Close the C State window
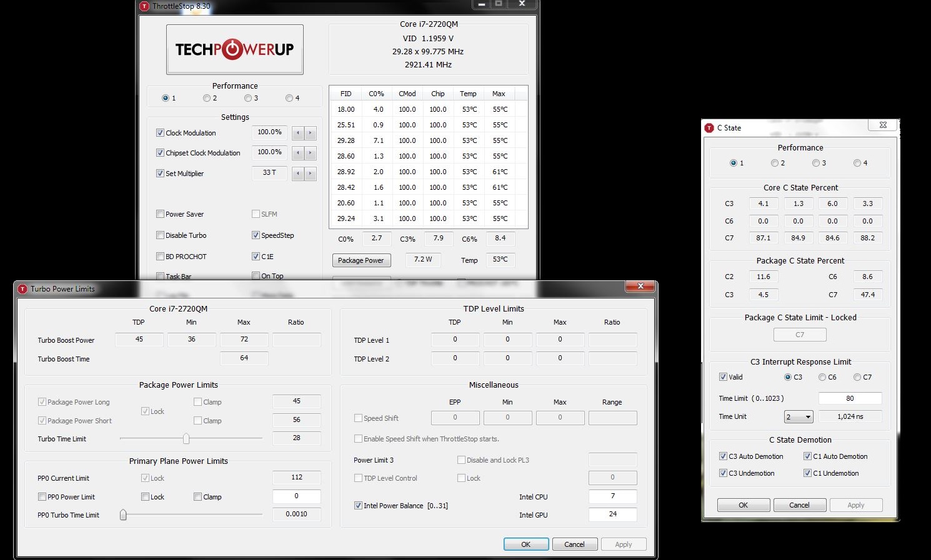 [x=882, y=125]
